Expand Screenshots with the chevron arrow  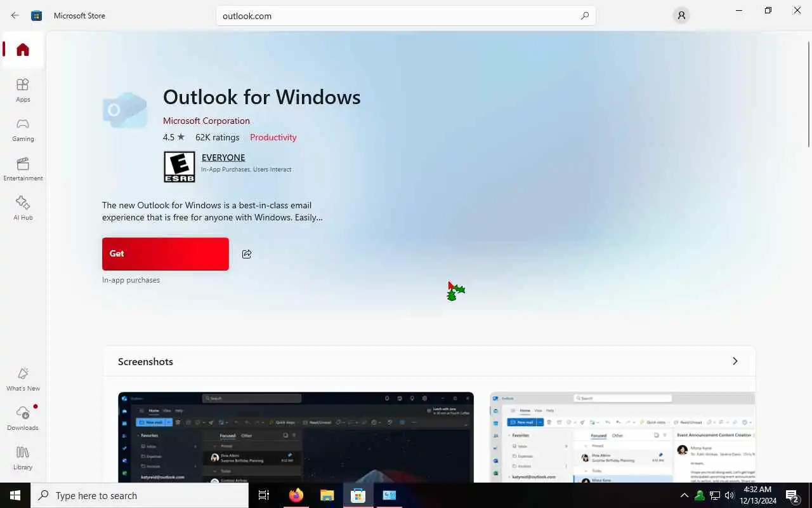pos(735,361)
